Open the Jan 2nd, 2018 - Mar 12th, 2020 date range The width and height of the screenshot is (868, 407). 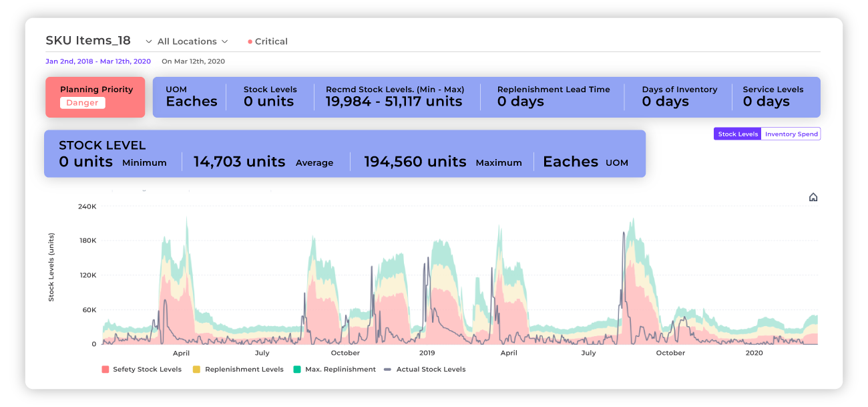(x=98, y=61)
